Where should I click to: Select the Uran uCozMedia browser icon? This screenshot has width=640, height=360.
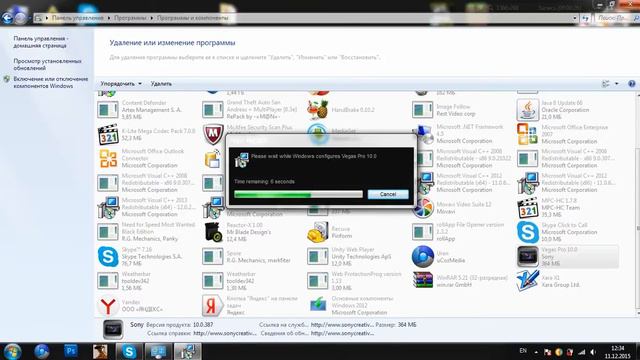click(x=423, y=256)
